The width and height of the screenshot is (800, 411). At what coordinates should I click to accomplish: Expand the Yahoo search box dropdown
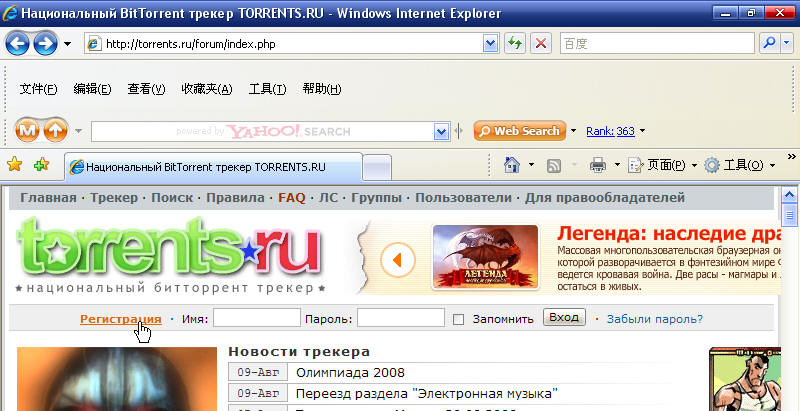click(x=442, y=132)
